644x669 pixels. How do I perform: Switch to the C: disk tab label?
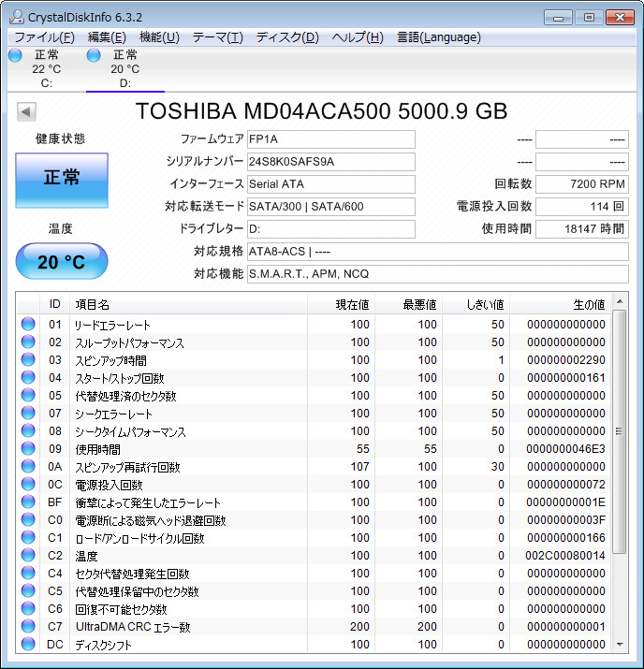[x=47, y=83]
